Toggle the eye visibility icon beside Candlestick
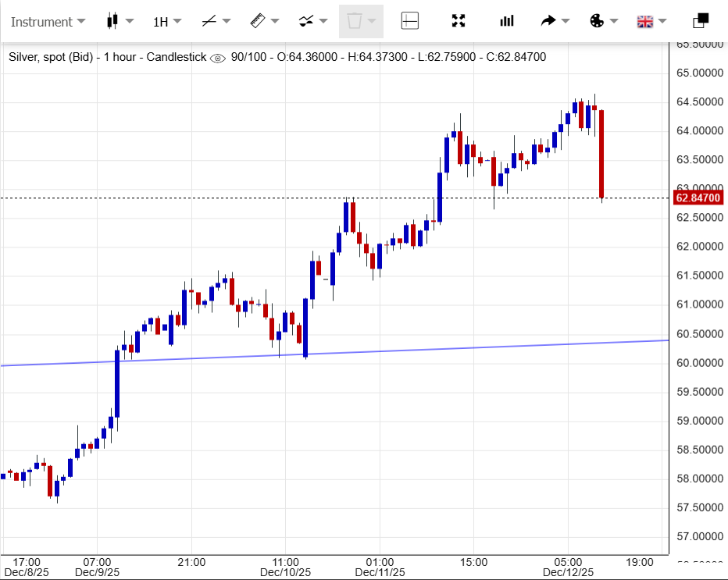728x580 pixels. (218, 57)
